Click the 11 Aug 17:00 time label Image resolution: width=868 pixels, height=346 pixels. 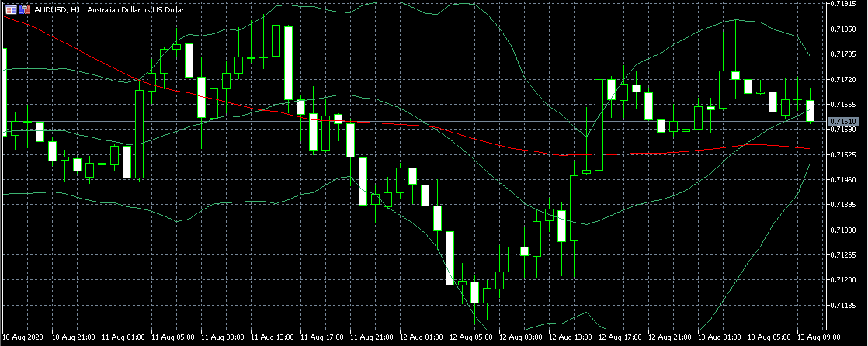click(x=322, y=337)
